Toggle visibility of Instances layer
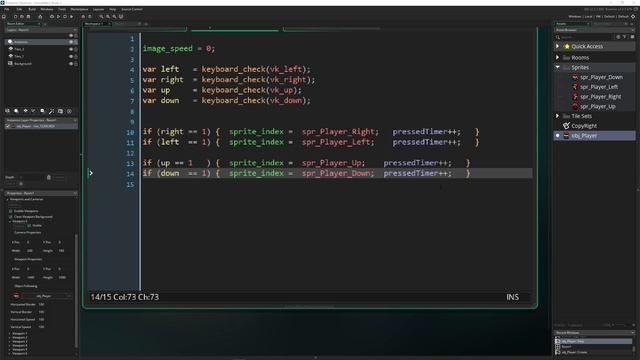Image resolution: width=640 pixels, height=360 pixels. tap(71, 42)
